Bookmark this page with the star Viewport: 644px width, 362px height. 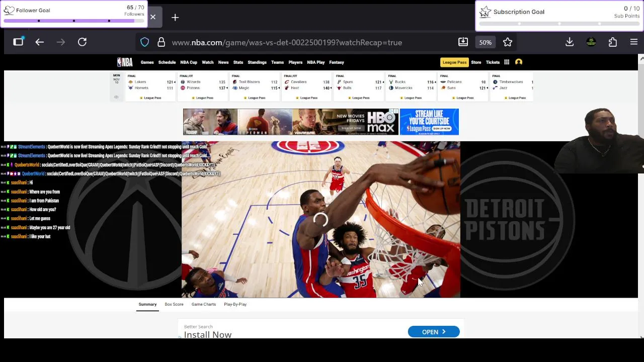click(507, 42)
